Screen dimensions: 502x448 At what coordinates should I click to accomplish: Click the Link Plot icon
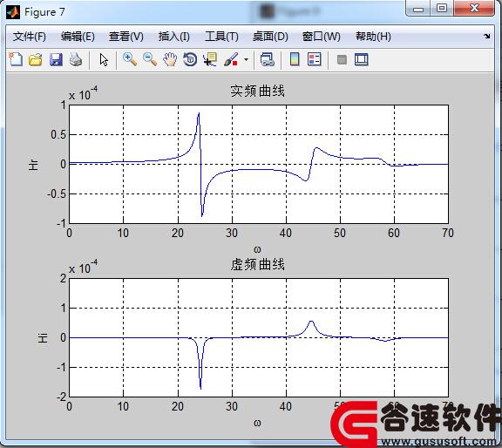coord(267,59)
